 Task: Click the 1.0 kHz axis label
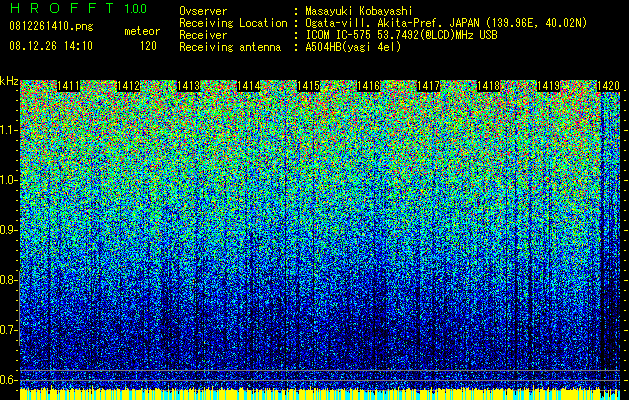[x=7, y=180]
